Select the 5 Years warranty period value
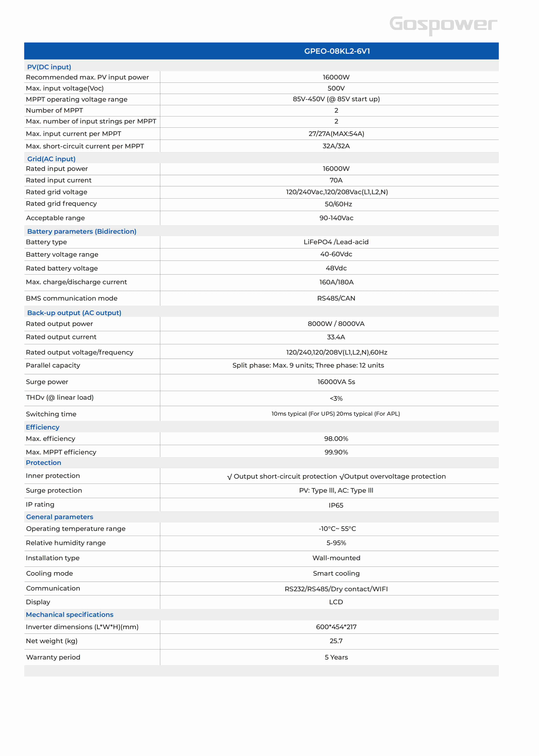The height and width of the screenshot is (756, 539). tap(336, 657)
